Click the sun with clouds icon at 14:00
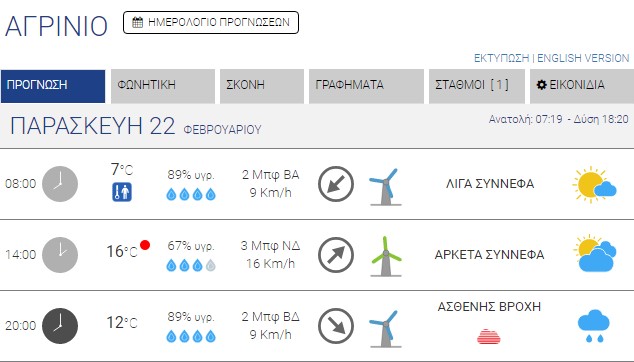 point(595,253)
